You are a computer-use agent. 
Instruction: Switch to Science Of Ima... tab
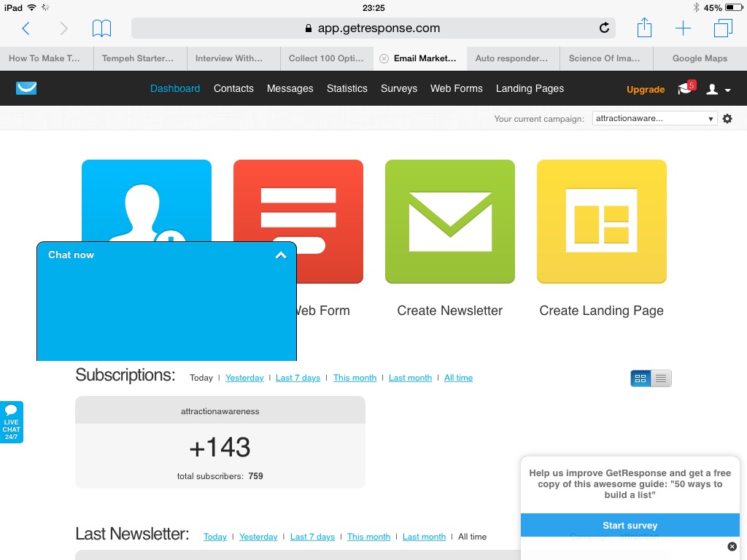[606, 58]
